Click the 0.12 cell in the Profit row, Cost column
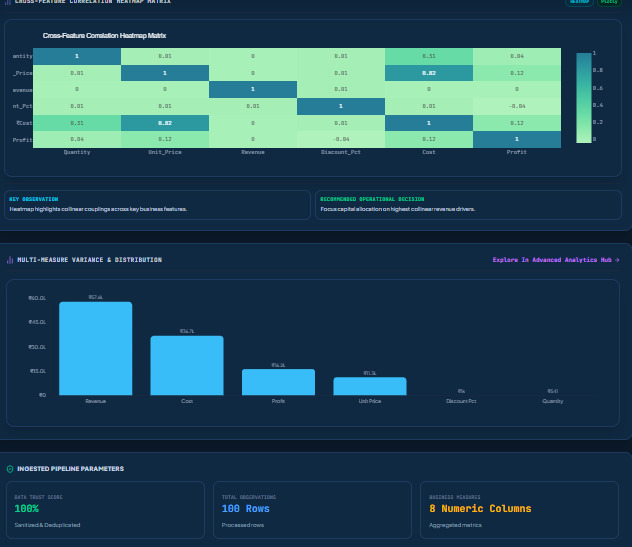 [429, 139]
